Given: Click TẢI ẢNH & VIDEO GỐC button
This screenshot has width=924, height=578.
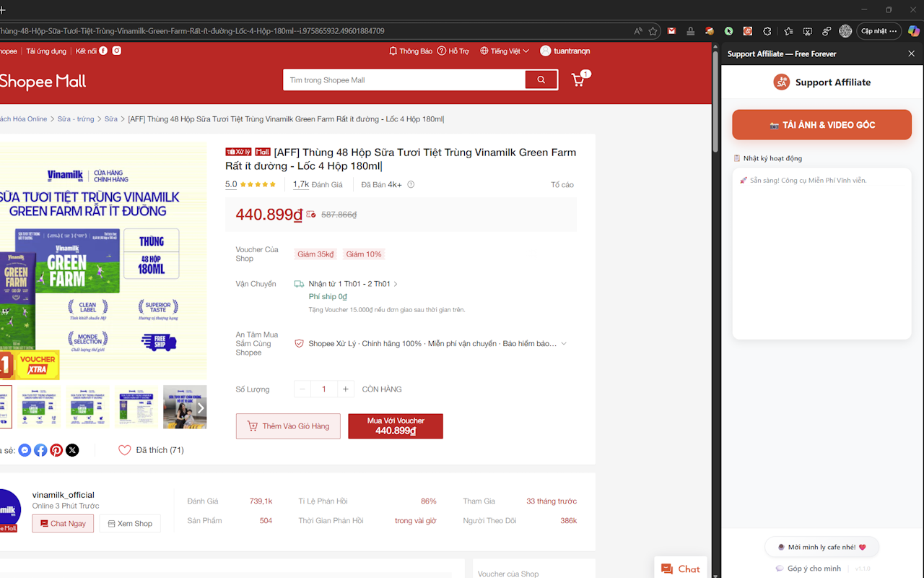Looking at the screenshot, I should tap(822, 125).
